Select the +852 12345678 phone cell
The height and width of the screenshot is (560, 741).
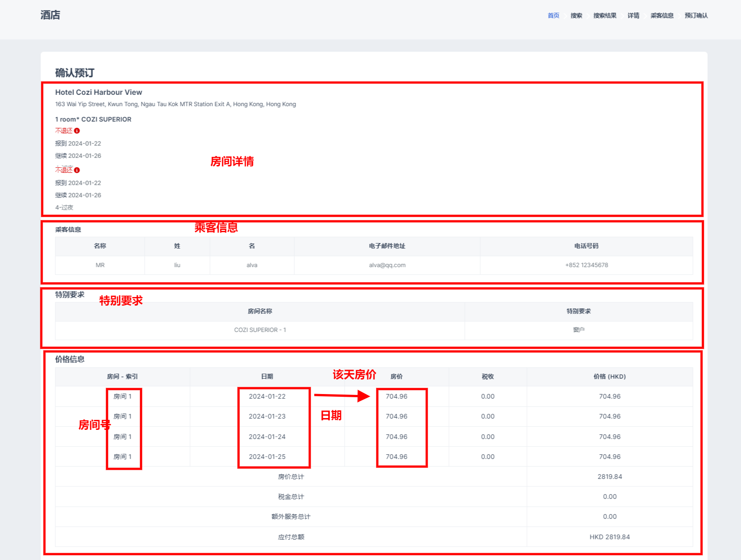(x=586, y=265)
